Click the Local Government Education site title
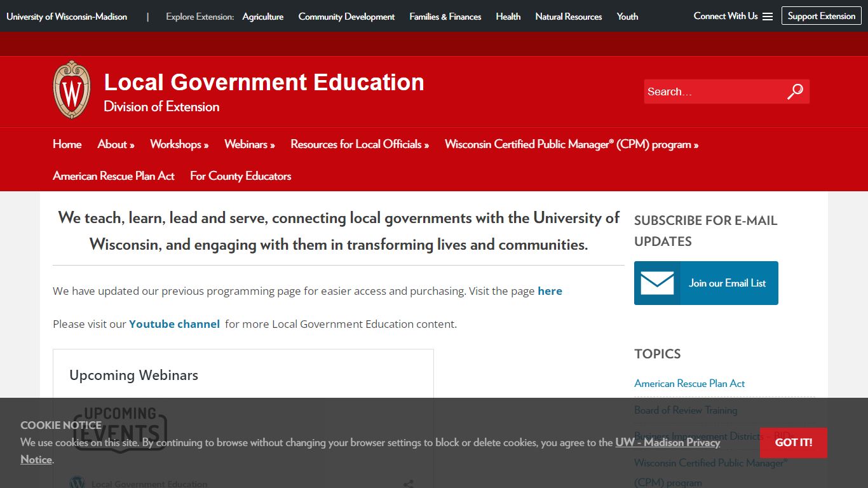 point(264,82)
